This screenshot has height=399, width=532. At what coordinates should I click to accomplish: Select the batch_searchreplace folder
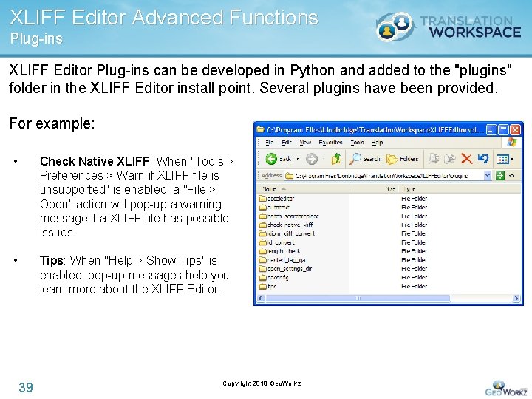click(289, 216)
